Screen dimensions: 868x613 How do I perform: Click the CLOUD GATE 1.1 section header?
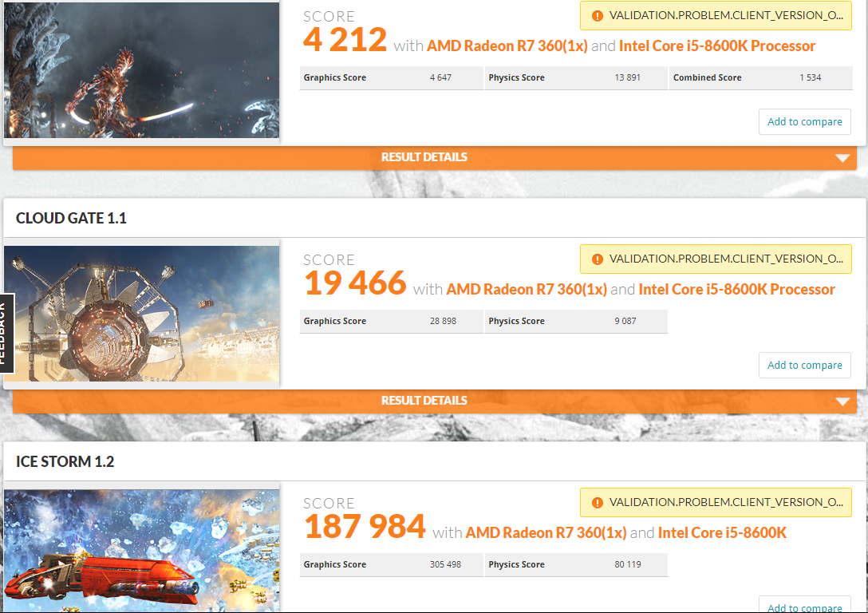[72, 218]
